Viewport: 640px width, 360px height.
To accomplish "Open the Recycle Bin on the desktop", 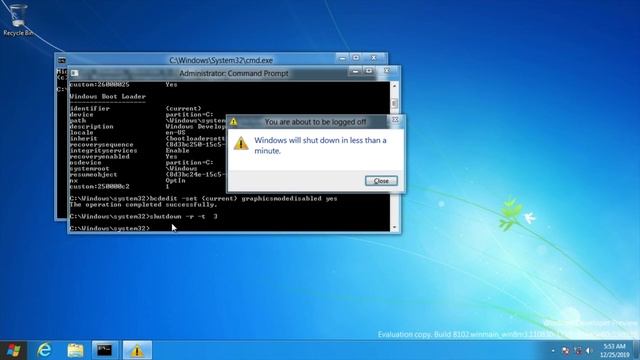I will [x=17, y=20].
